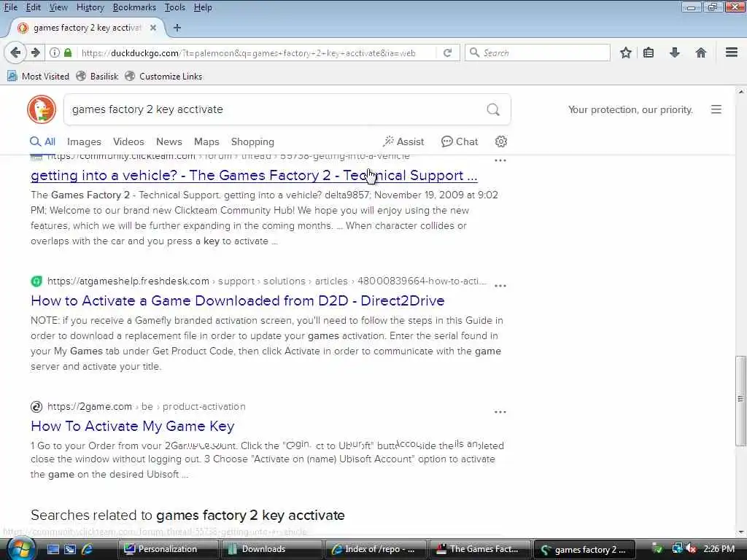Screen dimensions: 747x560
Task: Switch to Videos search tab
Action: point(128,141)
